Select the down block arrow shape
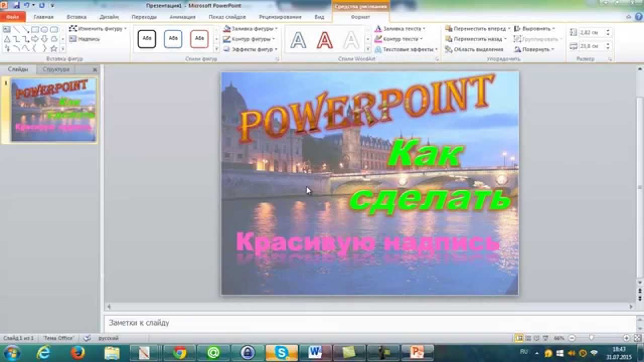Image resolution: width=644 pixels, height=362 pixels. [x=44, y=39]
